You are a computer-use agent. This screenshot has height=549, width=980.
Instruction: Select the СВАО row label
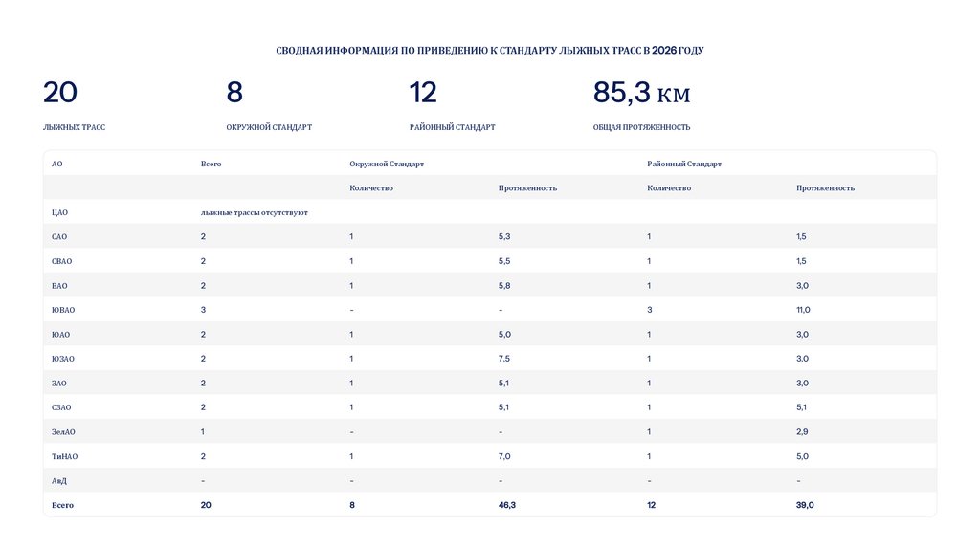coord(62,261)
